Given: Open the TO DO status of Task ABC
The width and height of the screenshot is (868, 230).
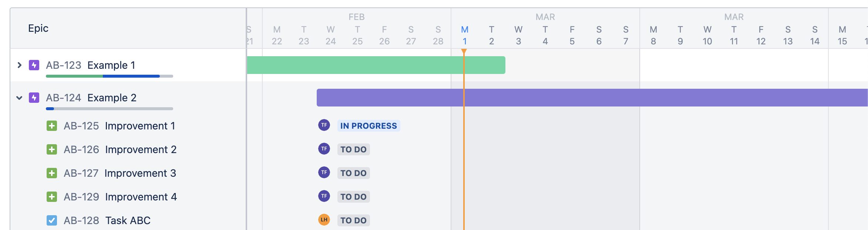Looking at the screenshot, I should pyautogui.click(x=353, y=220).
